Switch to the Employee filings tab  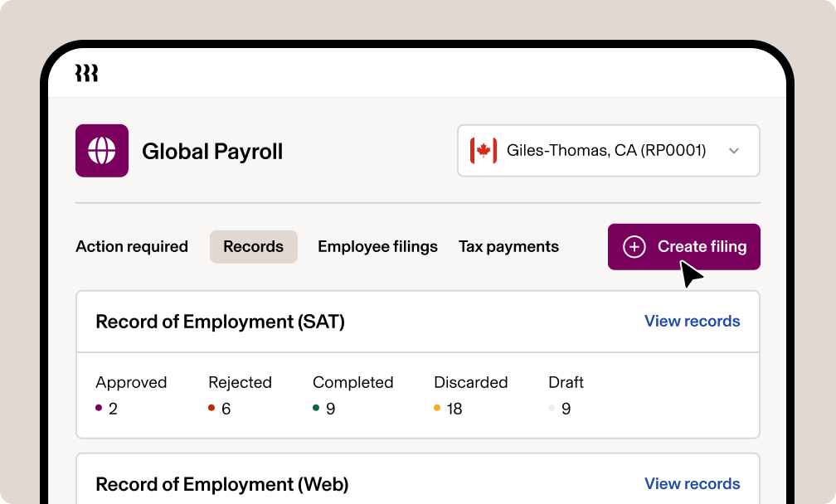pyautogui.click(x=377, y=246)
